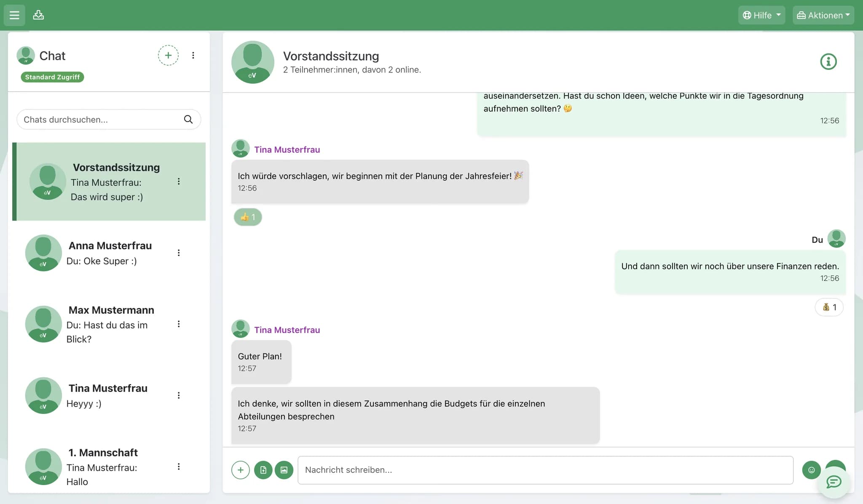
Task: Click search magnifier in chat search
Action: [x=188, y=120]
